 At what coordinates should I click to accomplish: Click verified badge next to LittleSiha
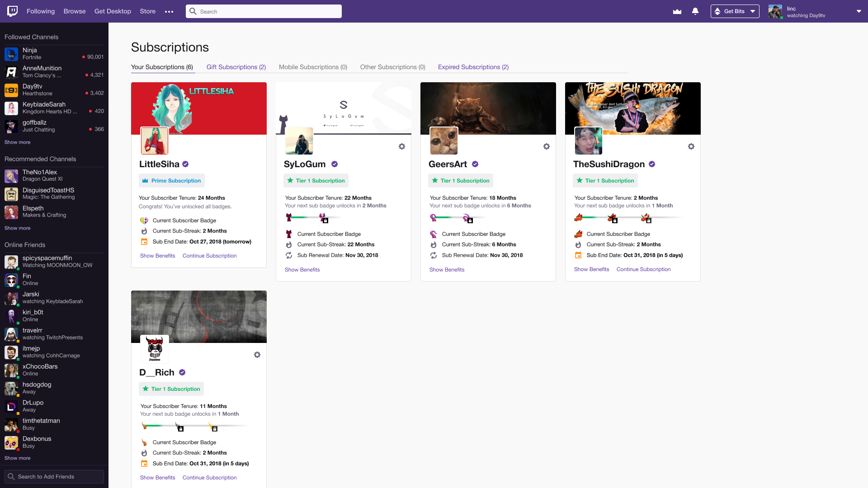[185, 164]
